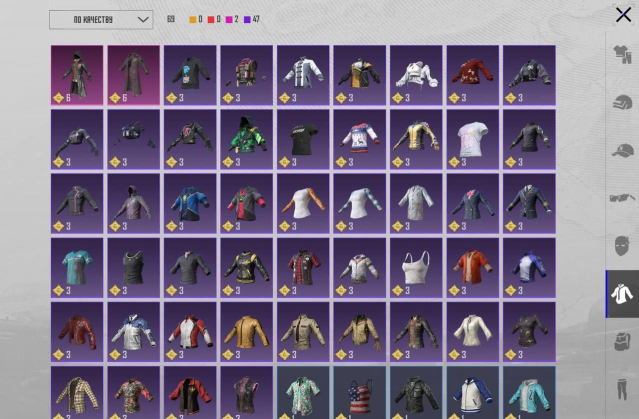
Task: Select the navy uniform with gold trim
Action: 529,203
